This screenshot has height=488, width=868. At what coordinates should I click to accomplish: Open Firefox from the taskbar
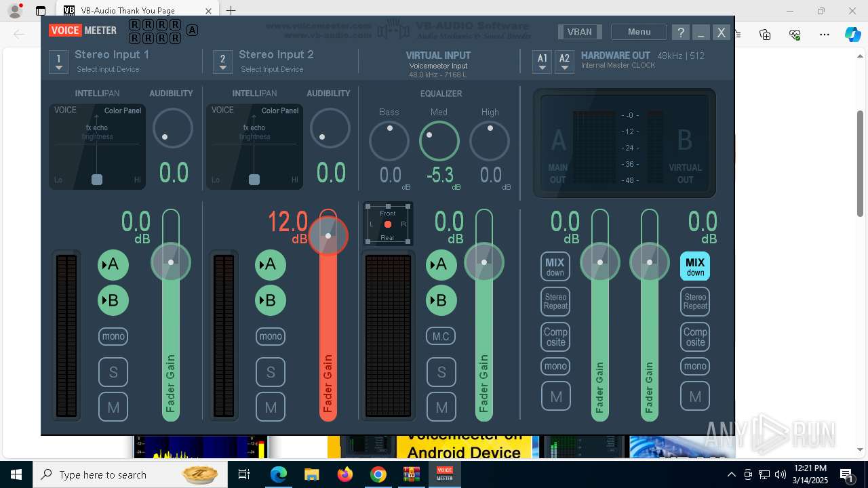point(345,474)
